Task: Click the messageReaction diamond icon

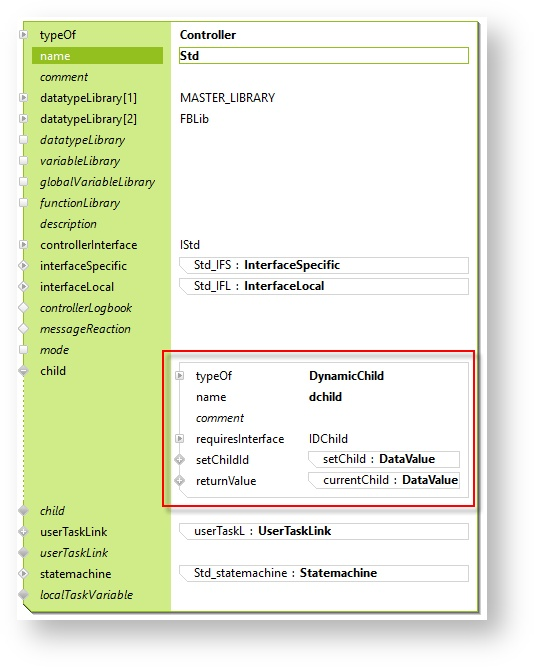Action: [x=23, y=328]
